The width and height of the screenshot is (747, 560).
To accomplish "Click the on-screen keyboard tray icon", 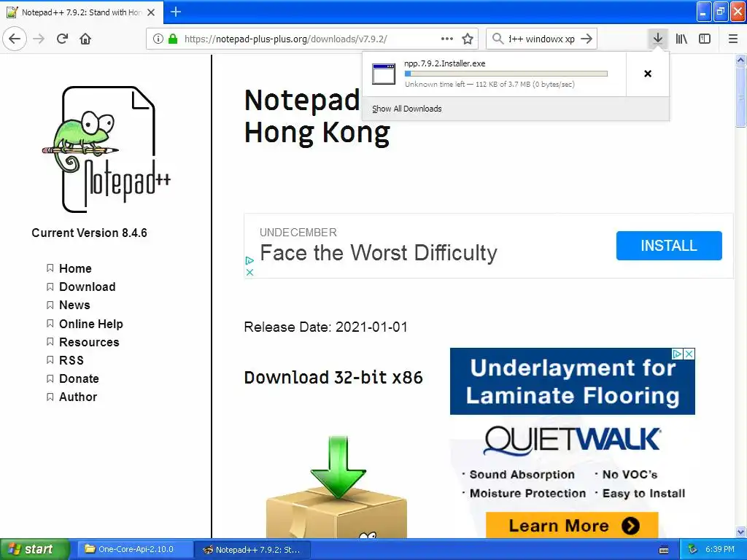I will point(664,550).
